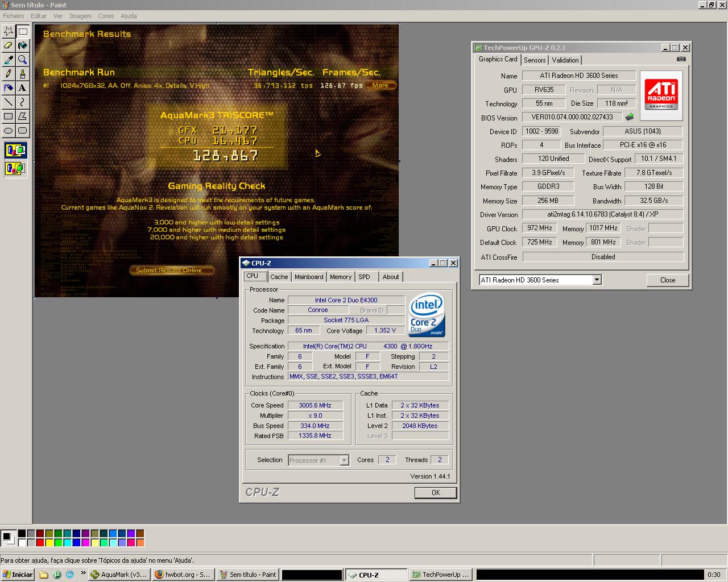Choose the Eraser tool in Paint

click(9, 45)
